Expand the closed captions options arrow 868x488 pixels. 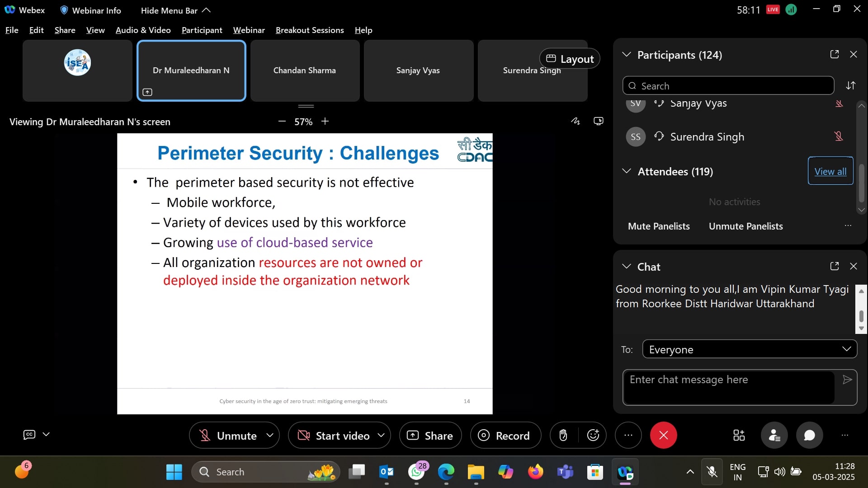[46, 434]
